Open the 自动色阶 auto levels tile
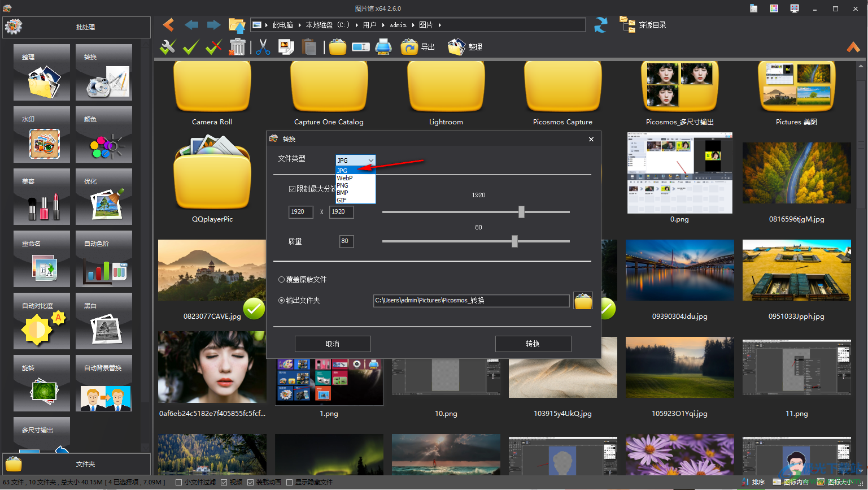Screen dimensions: 868x490 104,259
